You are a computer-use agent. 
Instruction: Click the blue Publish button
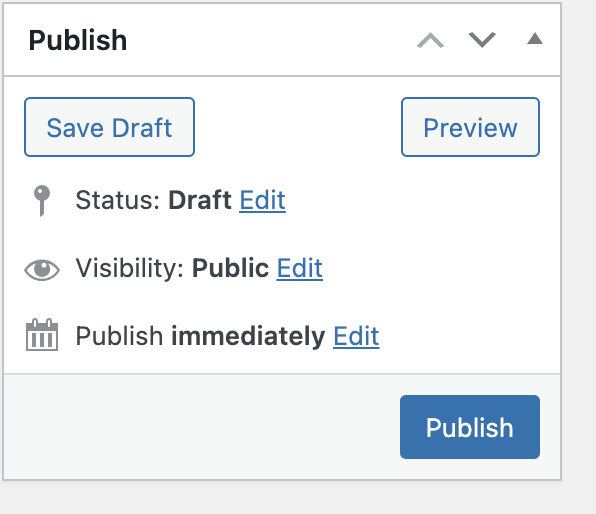[470, 427]
